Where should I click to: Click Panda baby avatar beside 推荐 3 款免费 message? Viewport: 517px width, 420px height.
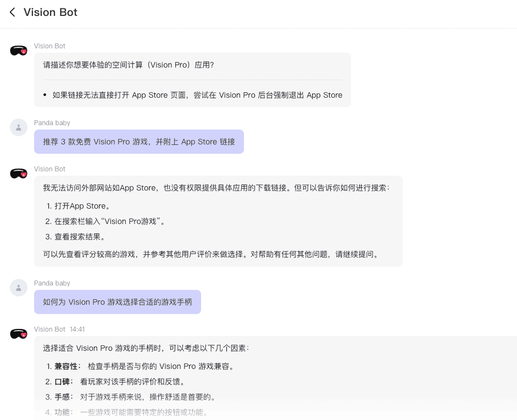click(19, 127)
